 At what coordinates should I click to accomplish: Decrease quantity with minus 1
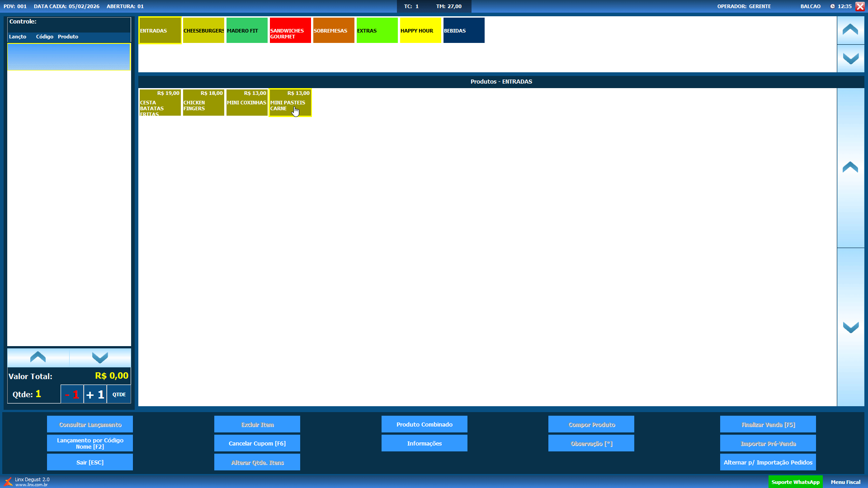[x=72, y=394]
